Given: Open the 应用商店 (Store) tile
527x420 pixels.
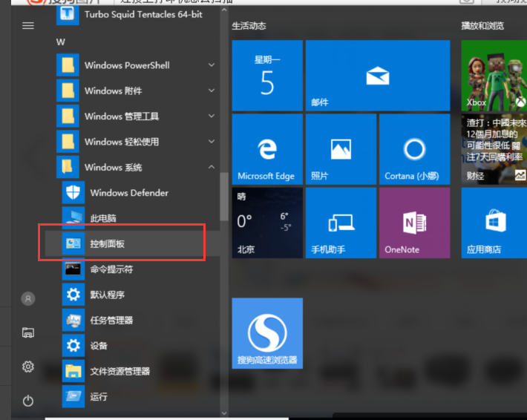Looking at the screenshot, I should click(x=494, y=223).
